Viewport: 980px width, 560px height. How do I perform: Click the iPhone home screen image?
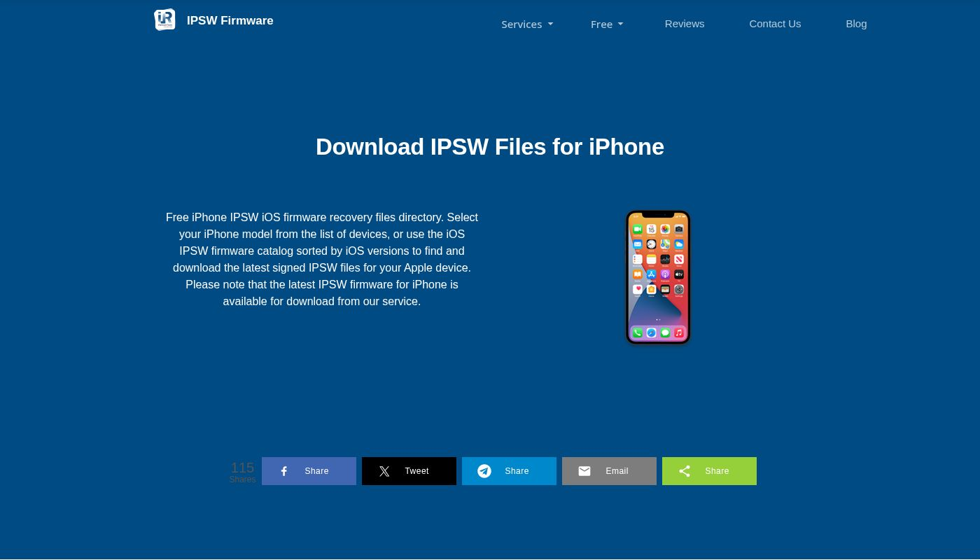tap(657, 277)
